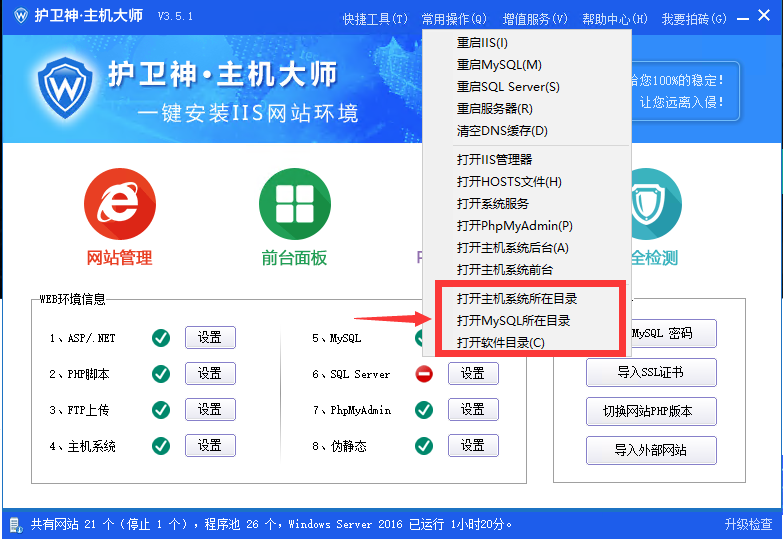
Task: Open the 快捷工具(T) menu
Action: pyautogui.click(x=375, y=19)
